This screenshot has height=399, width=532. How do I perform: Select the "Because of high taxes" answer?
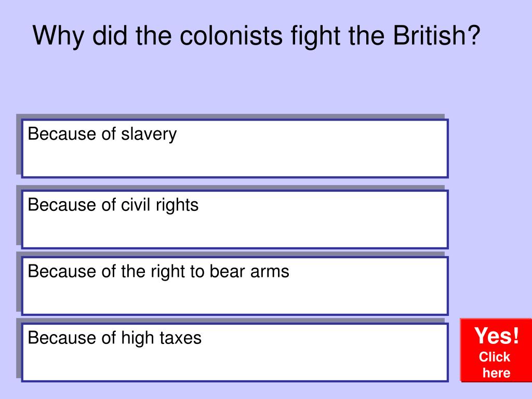pyautogui.click(x=235, y=353)
